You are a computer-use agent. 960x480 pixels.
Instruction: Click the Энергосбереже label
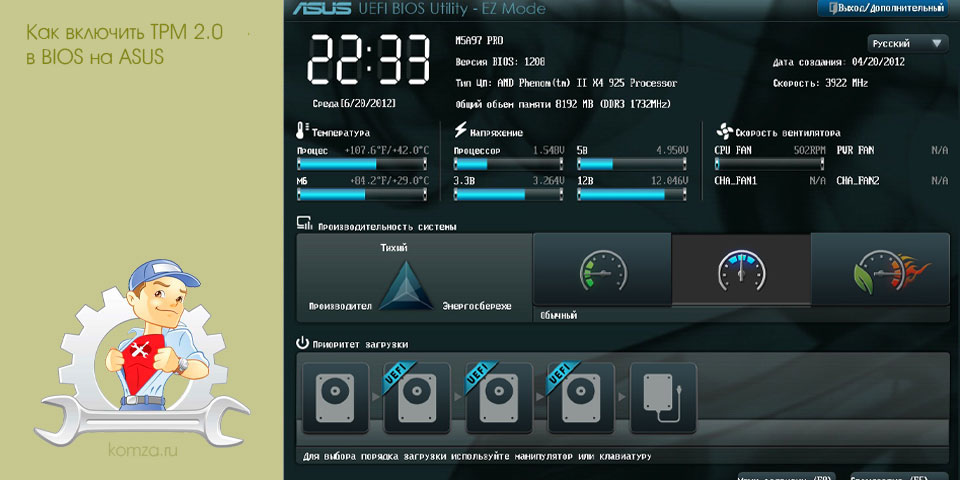pyautogui.click(x=477, y=306)
